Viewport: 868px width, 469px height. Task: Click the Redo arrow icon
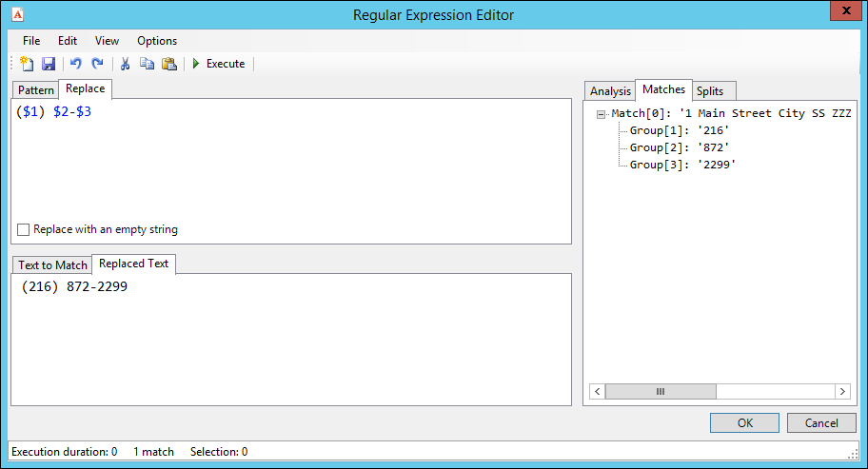[x=97, y=64]
